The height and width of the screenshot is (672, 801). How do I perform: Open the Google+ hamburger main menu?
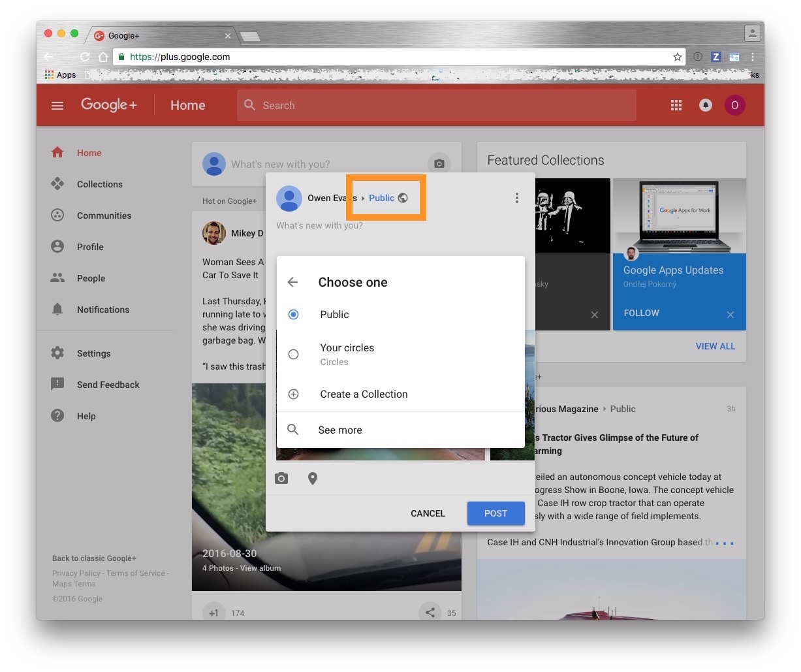(x=57, y=106)
